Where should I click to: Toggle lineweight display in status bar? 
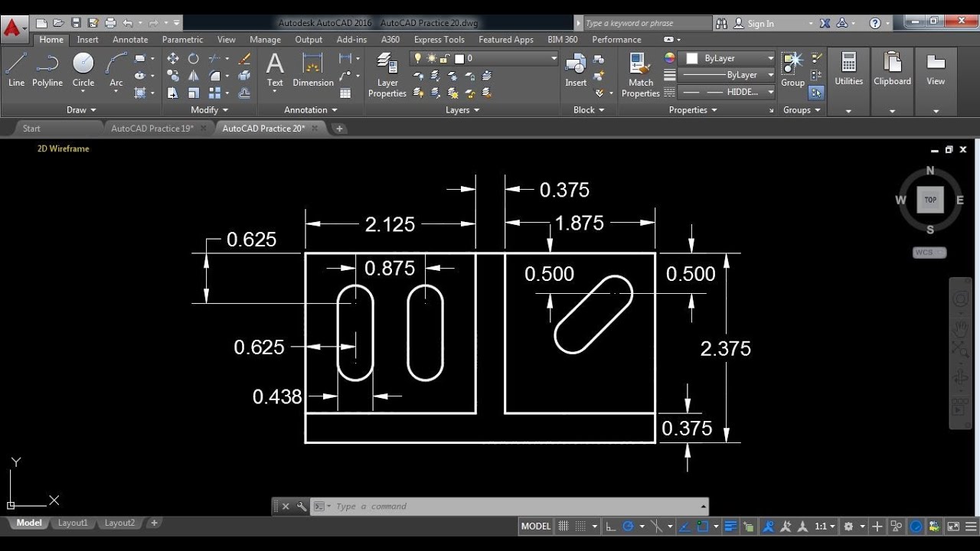[730, 527]
